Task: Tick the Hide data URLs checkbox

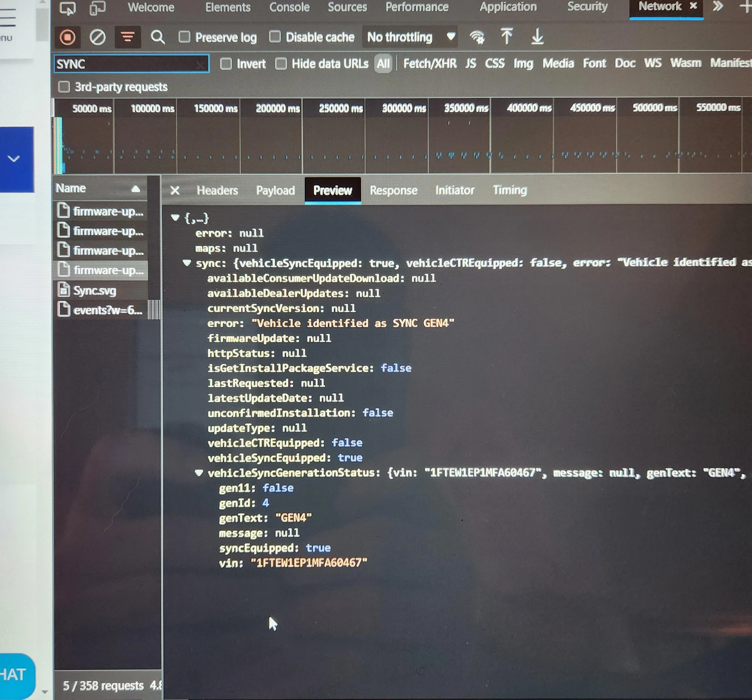Action: [281, 64]
